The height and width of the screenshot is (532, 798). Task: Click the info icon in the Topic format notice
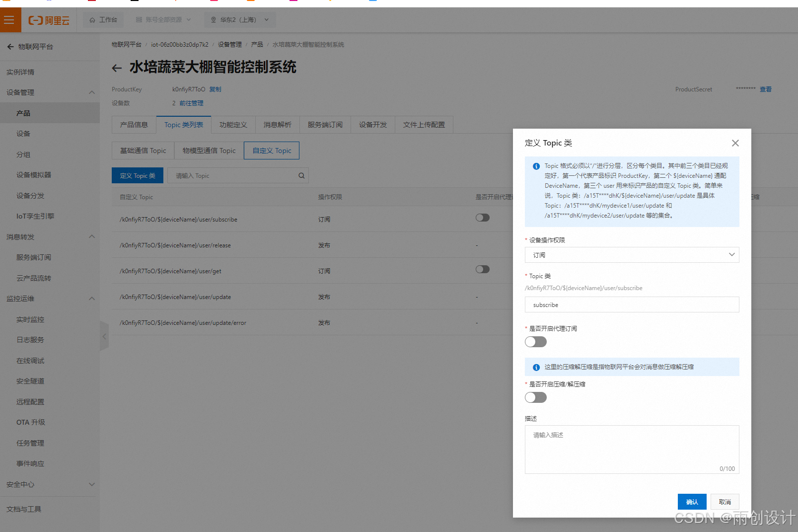coord(536,166)
